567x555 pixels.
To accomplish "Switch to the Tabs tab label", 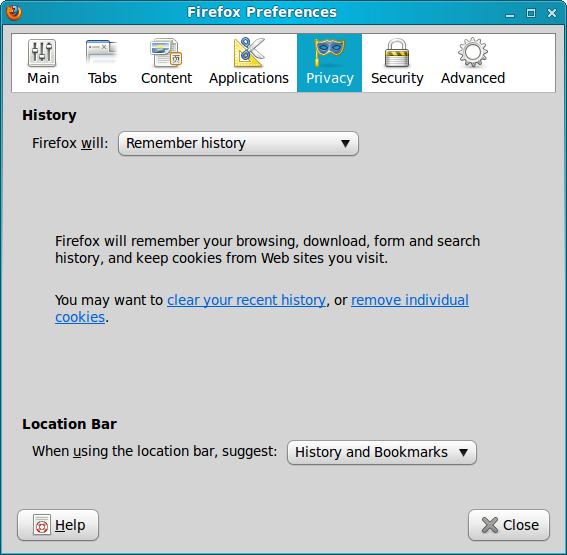I will click(102, 78).
